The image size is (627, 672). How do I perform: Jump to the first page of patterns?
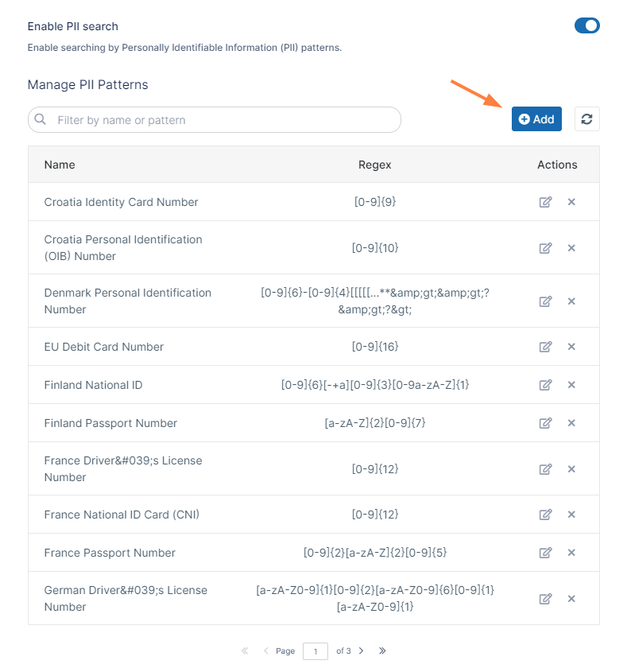(245, 651)
